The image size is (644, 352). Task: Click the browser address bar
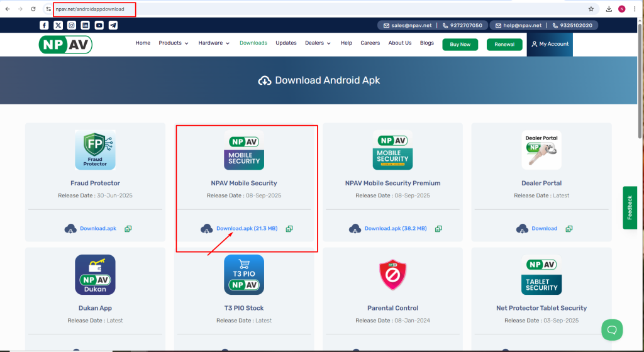point(314,9)
